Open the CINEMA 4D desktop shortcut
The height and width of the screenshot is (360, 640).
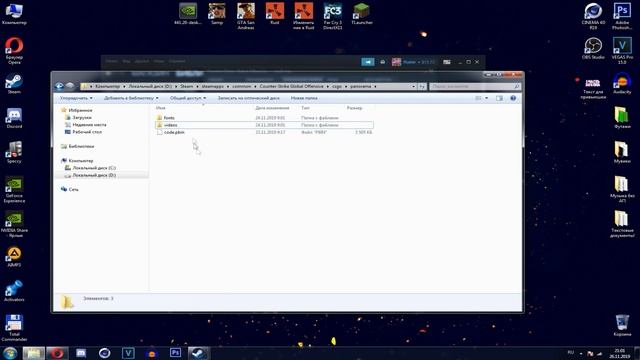point(593,16)
